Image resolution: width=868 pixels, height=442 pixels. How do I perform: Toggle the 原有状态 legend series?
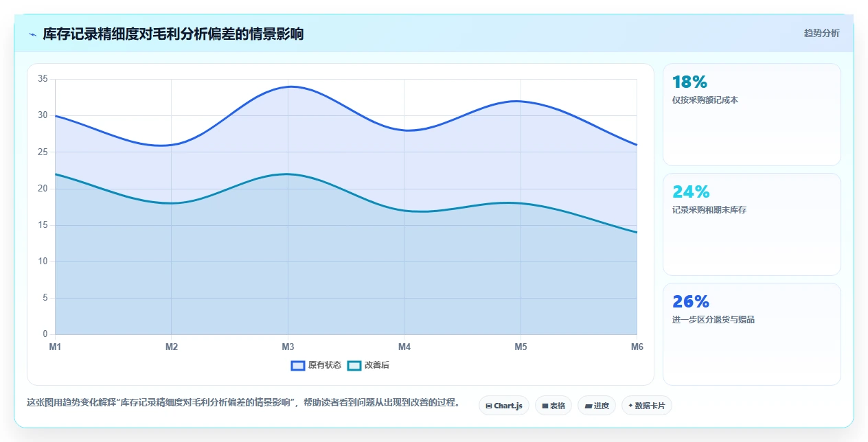316,365
